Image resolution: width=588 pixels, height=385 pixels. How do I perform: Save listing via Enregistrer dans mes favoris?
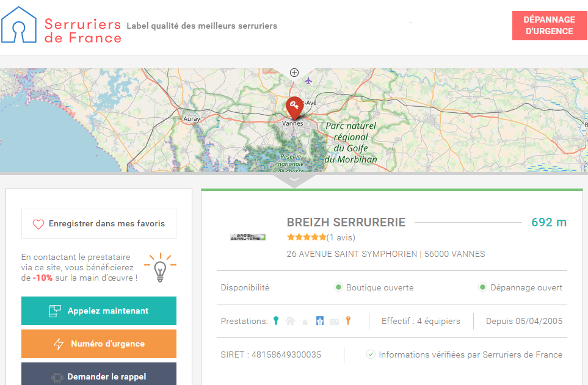pos(99,223)
